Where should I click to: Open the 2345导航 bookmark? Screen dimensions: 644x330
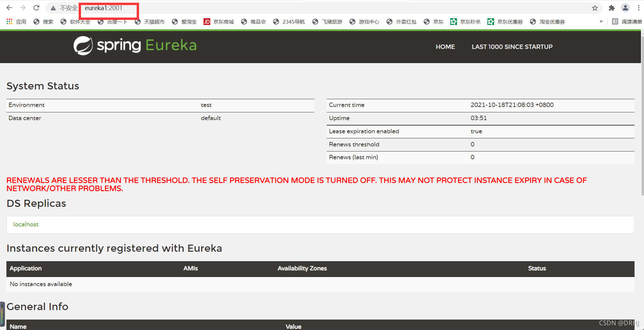click(289, 22)
